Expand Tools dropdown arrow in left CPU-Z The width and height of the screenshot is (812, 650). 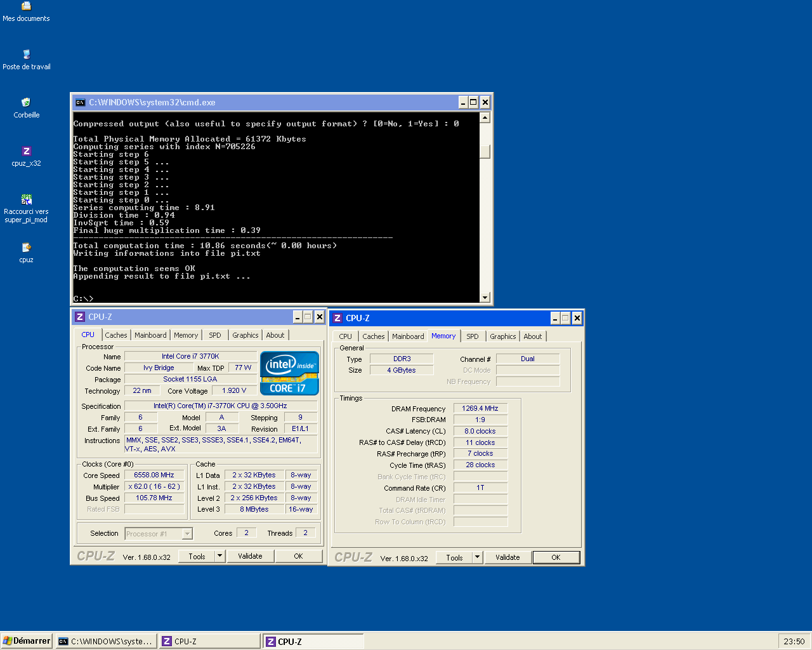[220, 556]
